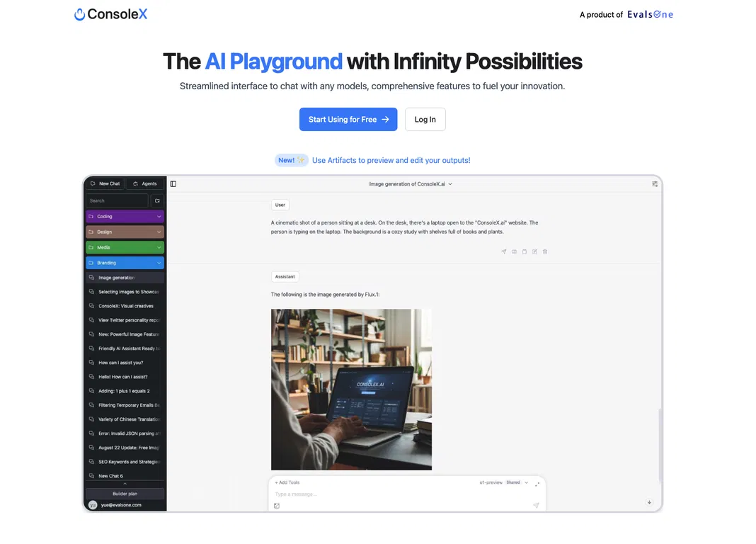Click the new folder icon beside Search
The height and width of the screenshot is (544, 756).
click(x=157, y=200)
